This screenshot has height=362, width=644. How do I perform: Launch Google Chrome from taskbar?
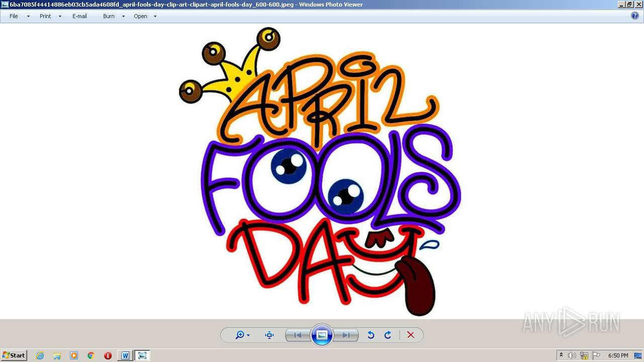pyautogui.click(x=91, y=355)
